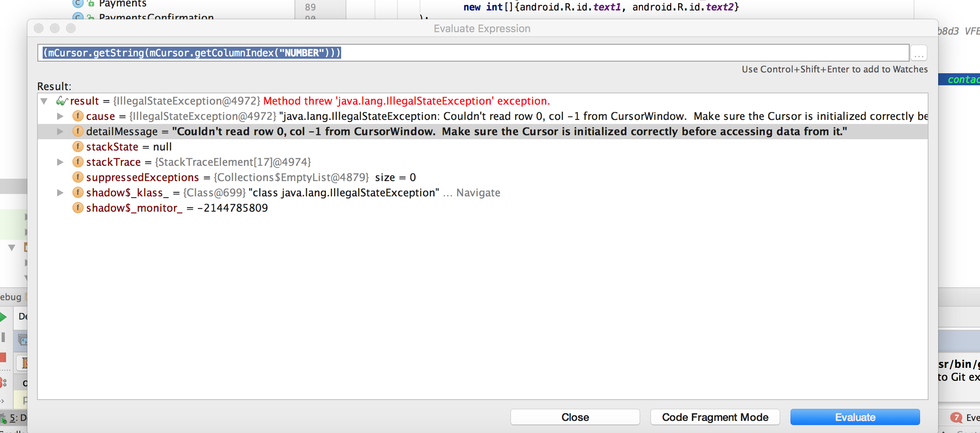Click the Payments class in the project tree
This screenshot has height=433, width=980.
123,4
